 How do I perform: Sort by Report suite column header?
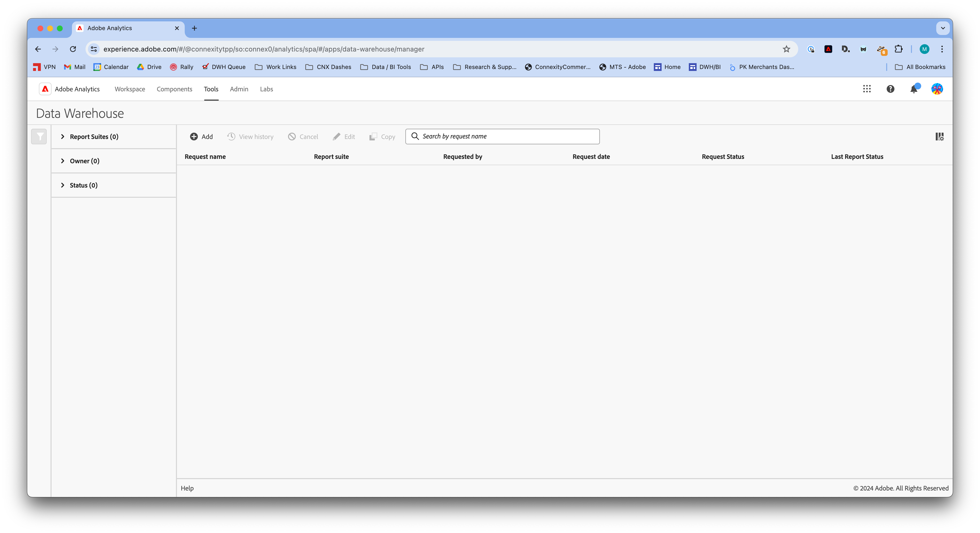(331, 157)
